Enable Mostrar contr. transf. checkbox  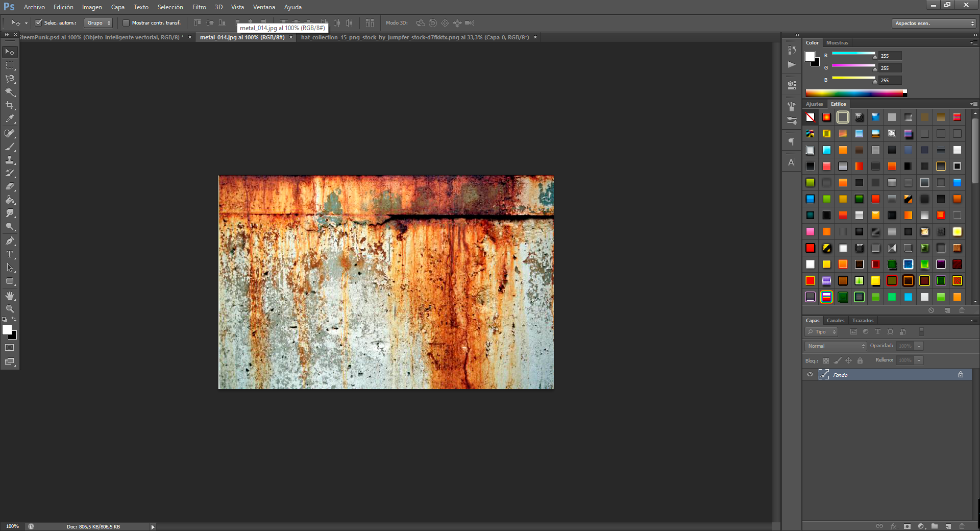click(x=126, y=22)
